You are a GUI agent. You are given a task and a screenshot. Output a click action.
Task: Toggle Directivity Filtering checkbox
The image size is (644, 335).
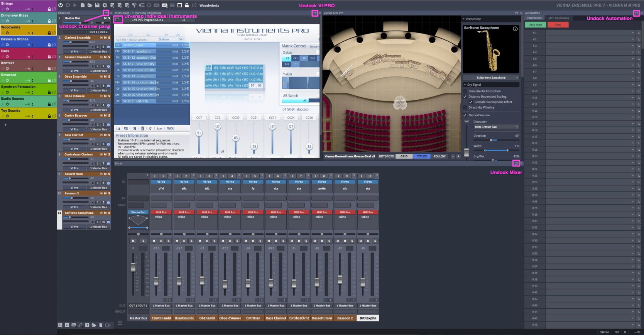465,107
